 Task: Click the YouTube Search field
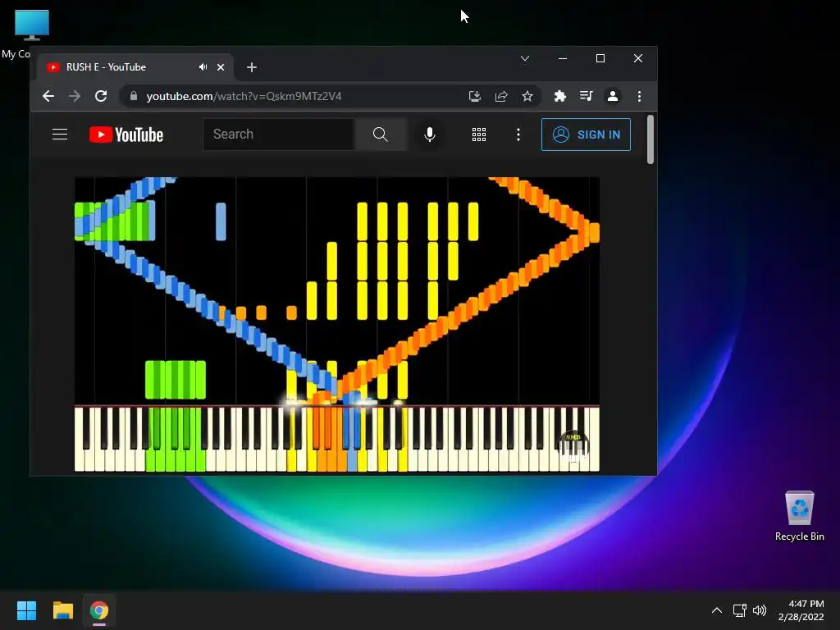[279, 135]
